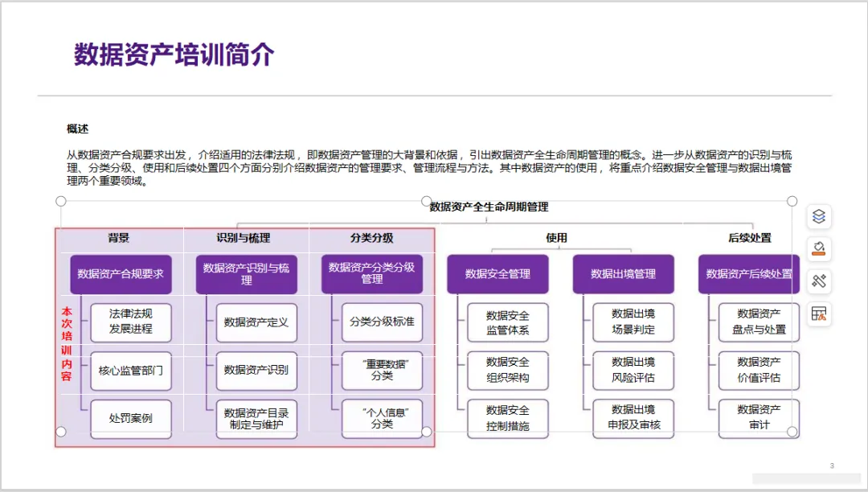The width and height of the screenshot is (868, 492).
Task: Click the 数据资产价值评估 box
Action: (x=759, y=371)
